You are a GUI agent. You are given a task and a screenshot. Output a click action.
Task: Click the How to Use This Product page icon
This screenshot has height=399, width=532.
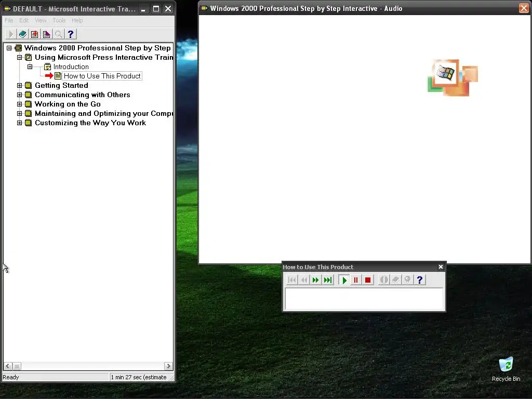(x=58, y=76)
